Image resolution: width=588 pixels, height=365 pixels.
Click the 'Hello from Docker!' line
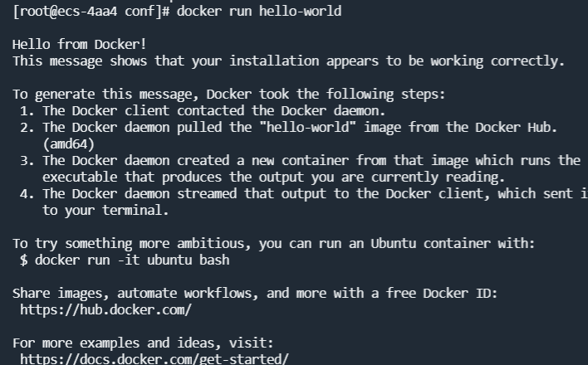point(80,44)
